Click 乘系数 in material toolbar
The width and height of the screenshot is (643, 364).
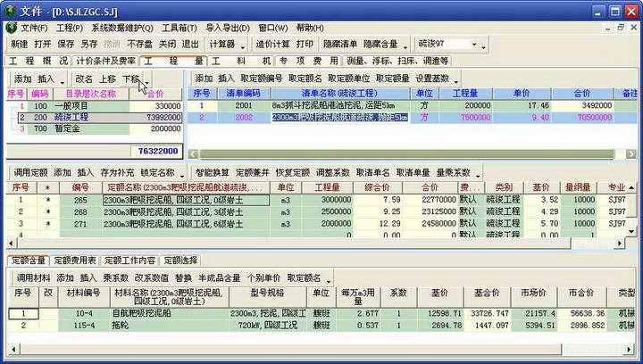pos(115,278)
